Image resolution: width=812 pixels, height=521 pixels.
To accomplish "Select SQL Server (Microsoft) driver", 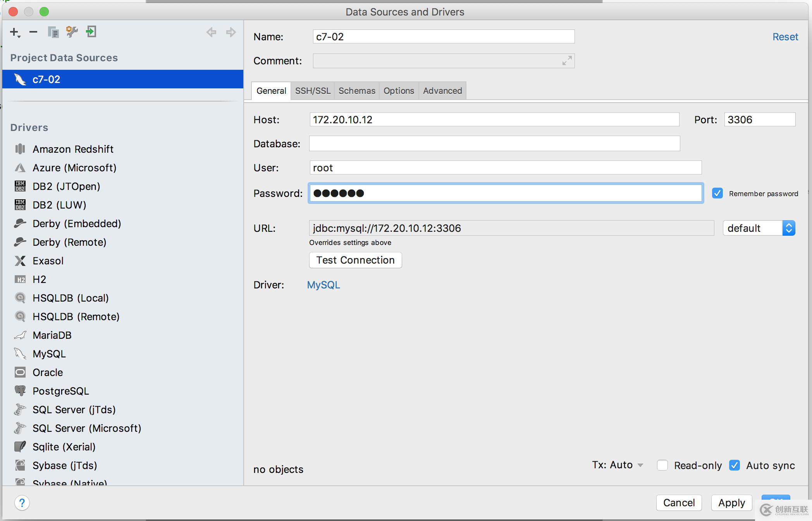I will tap(123, 428).
